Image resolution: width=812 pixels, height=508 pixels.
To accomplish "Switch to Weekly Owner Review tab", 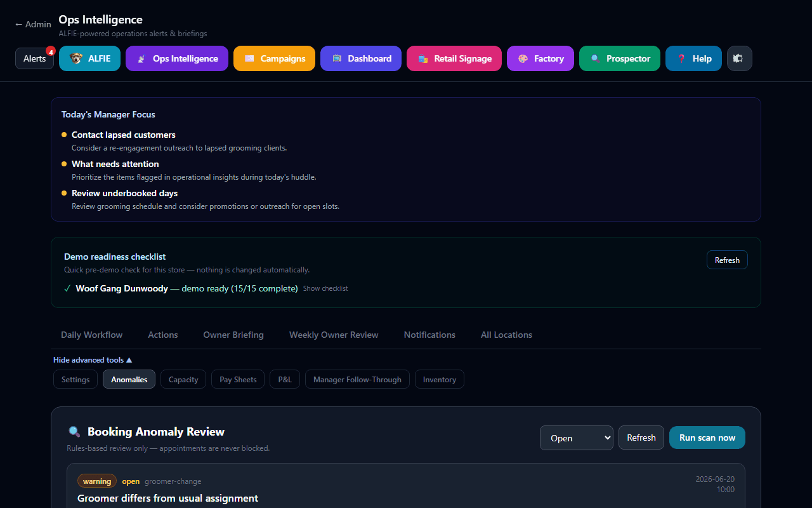I will click(x=334, y=335).
